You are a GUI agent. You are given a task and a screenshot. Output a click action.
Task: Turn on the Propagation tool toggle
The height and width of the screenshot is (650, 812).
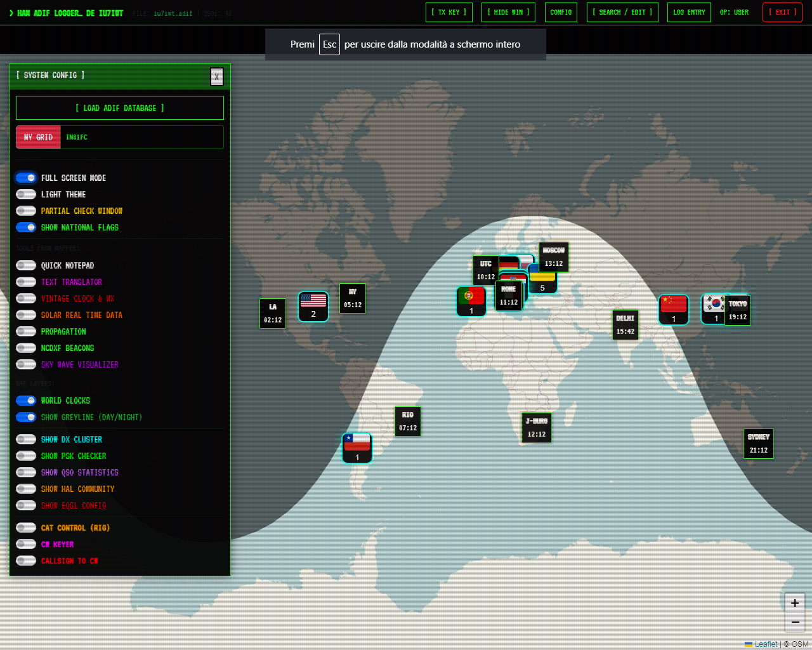click(26, 331)
